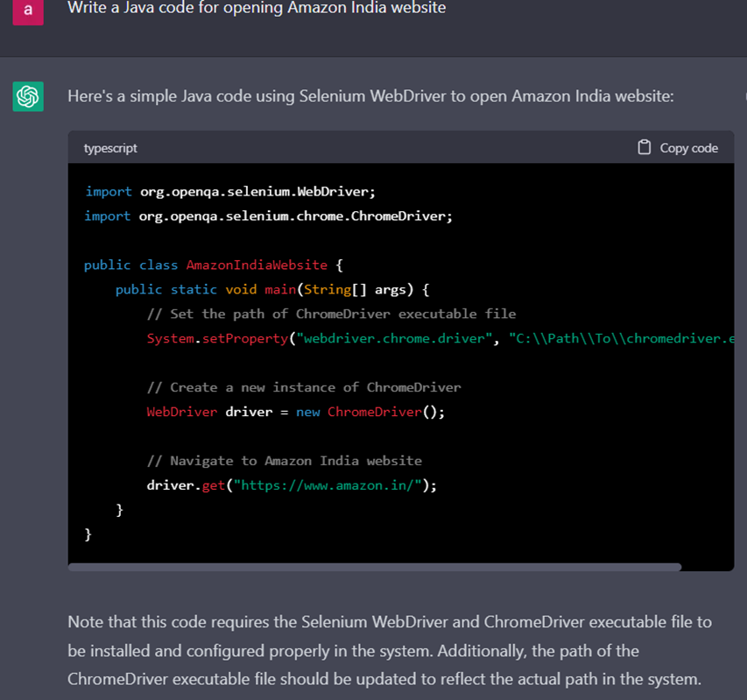Screen dimensions: 747x700
Task: Click the "public static void main" line
Action: tap(272, 289)
